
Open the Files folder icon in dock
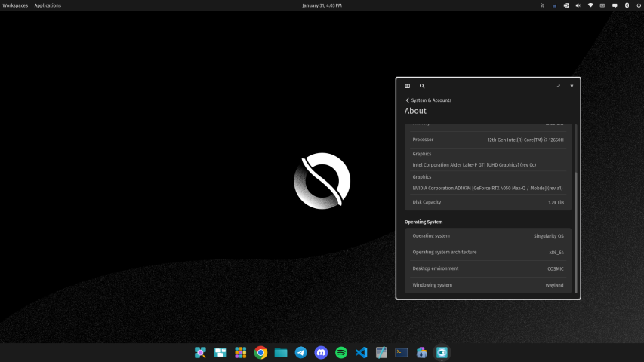[281, 352]
